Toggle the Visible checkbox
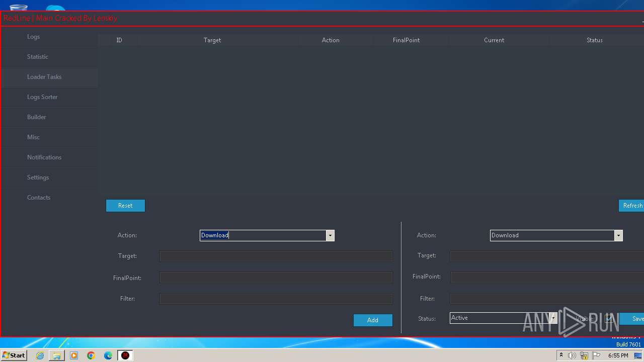The width and height of the screenshot is (644, 362). (x=609, y=319)
